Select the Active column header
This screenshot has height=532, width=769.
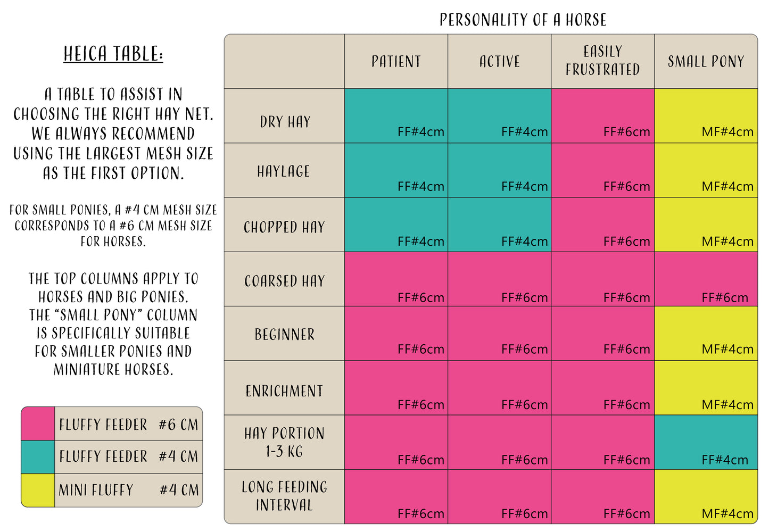(499, 62)
